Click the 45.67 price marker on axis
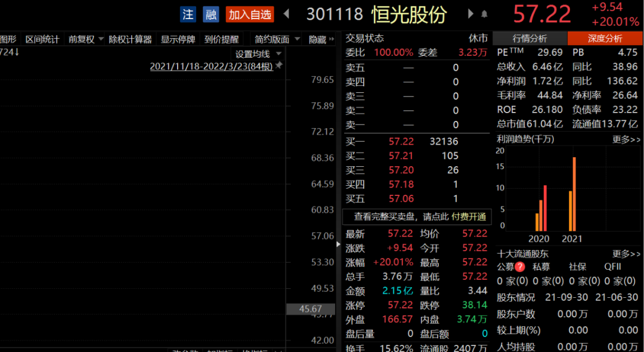The height and width of the screenshot is (352, 644). pos(311,309)
